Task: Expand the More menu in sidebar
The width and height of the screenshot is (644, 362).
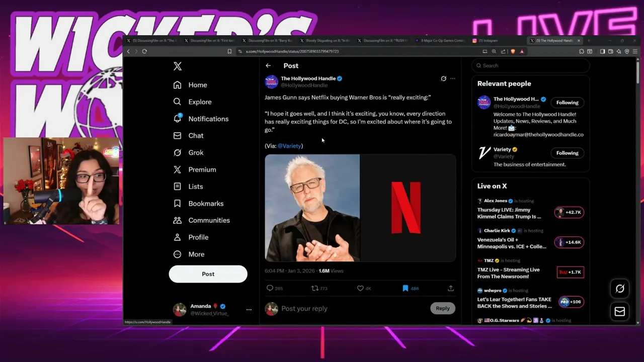Action: pyautogui.click(x=189, y=254)
